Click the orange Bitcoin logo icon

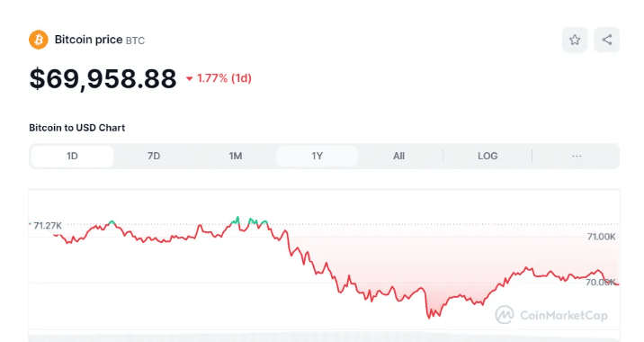[x=39, y=40]
